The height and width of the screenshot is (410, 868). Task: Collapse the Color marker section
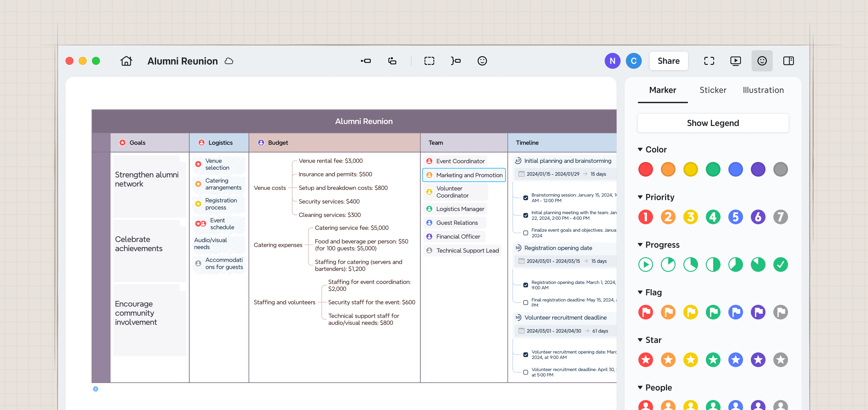point(640,150)
